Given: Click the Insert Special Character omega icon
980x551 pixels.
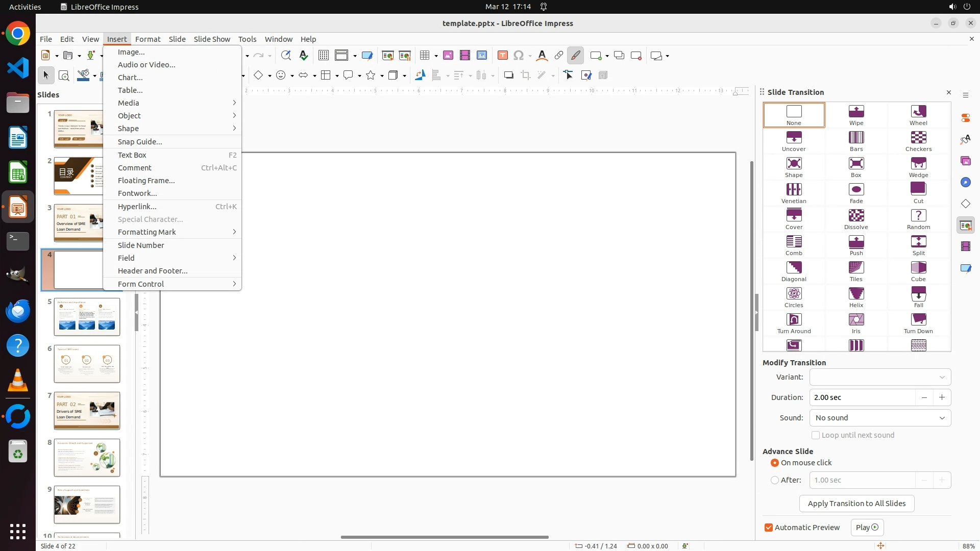Looking at the screenshot, I should pyautogui.click(x=519, y=56).
